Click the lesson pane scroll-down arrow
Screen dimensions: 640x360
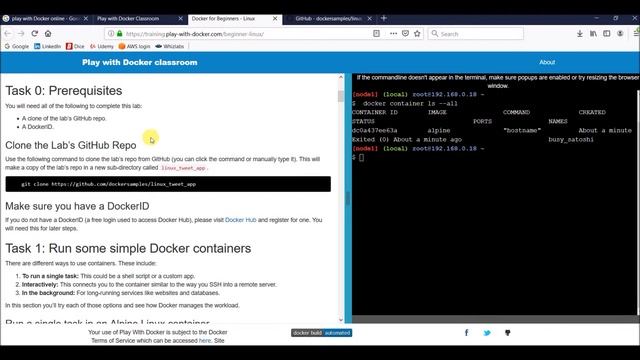341,320
